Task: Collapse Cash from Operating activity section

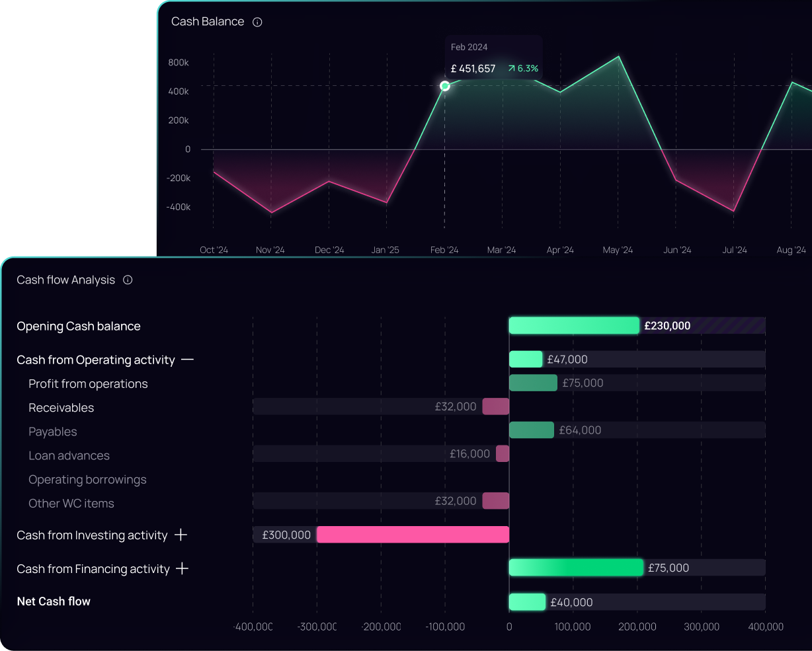Action: pyautogui.click(x=187, y=360)
